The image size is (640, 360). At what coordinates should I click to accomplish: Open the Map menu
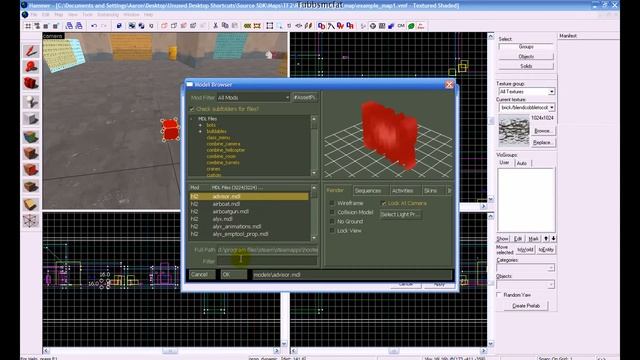[59, 15]
